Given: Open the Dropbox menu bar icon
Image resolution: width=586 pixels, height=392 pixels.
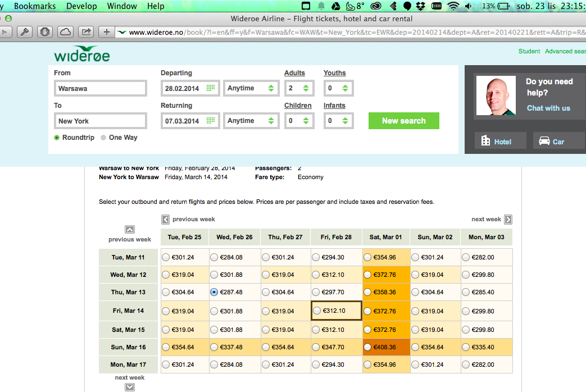Looking at the screenshot, I should [x=420, y=6].
